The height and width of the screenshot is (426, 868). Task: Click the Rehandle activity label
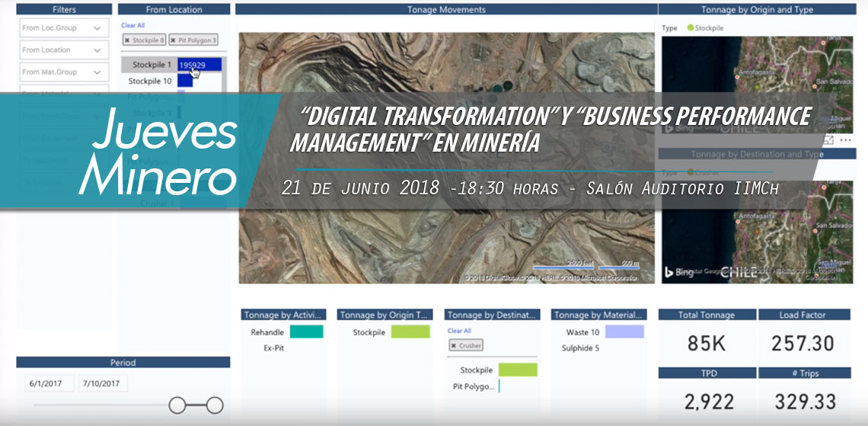click(x=267, y=332)
